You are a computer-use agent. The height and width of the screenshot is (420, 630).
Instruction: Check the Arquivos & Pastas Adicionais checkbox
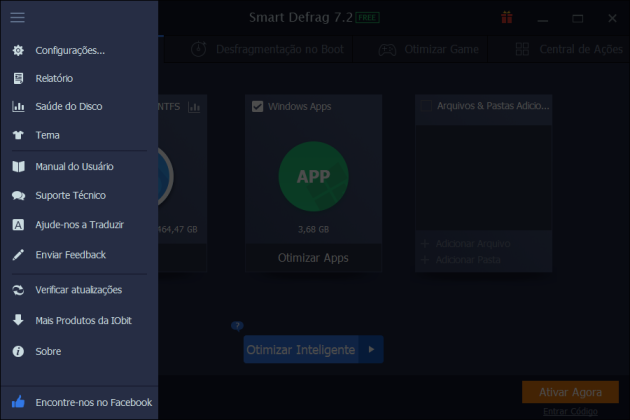pyautogui.click(x=426, y=106)
